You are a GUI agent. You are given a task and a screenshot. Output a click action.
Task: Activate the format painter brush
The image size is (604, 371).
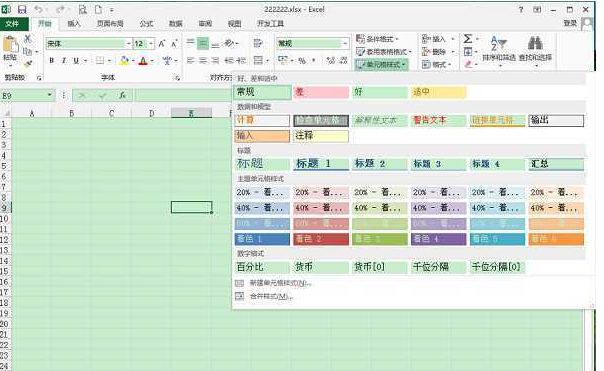pyautogui.click(x=27, y=64)
